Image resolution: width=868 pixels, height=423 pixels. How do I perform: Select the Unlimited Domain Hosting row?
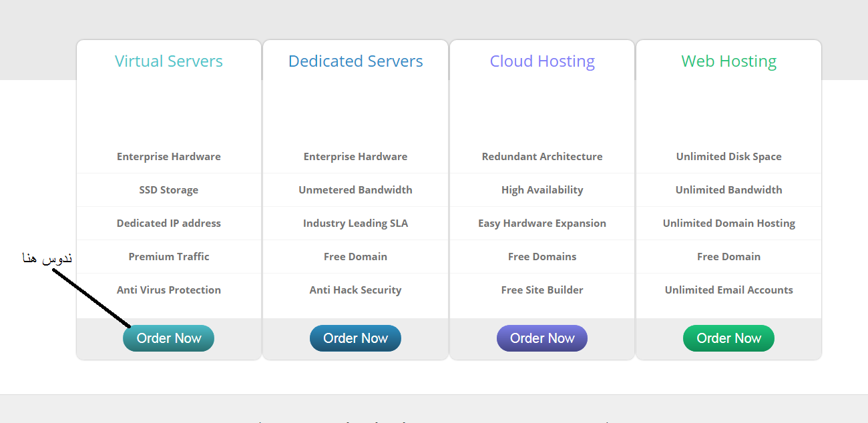click(728, 224)
